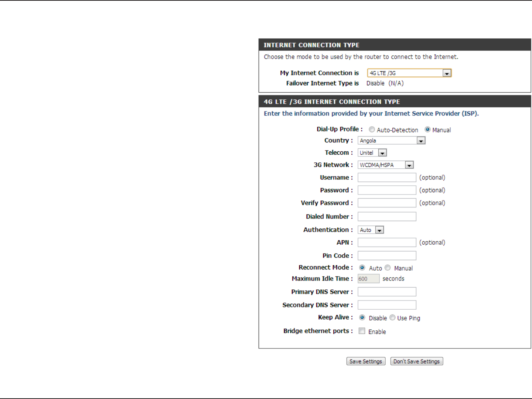Image resolution: width=532 pixels, height=399 pixels.
Task: Click the Save Settings button
Action: tap(366, 361)
